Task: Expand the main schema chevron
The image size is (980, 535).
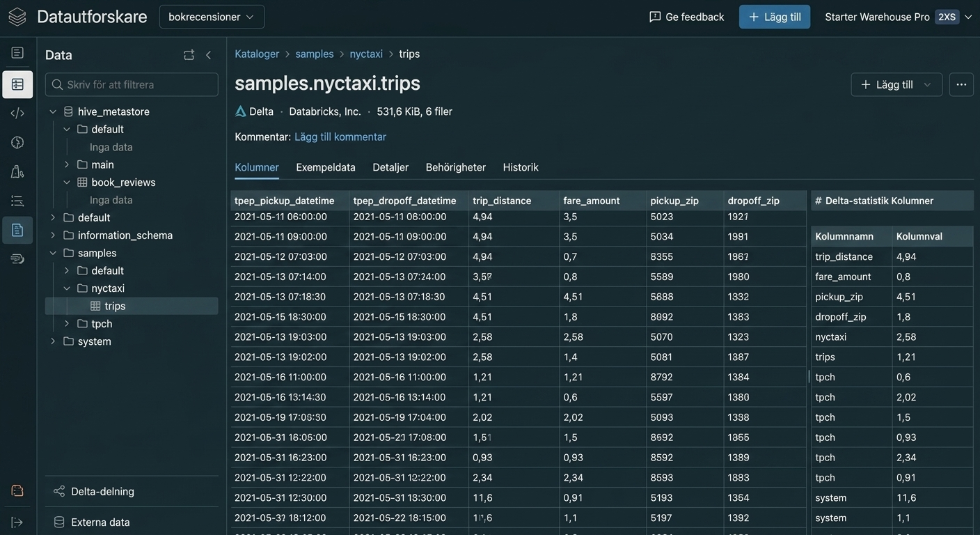Action: click(x=67, y=164)
